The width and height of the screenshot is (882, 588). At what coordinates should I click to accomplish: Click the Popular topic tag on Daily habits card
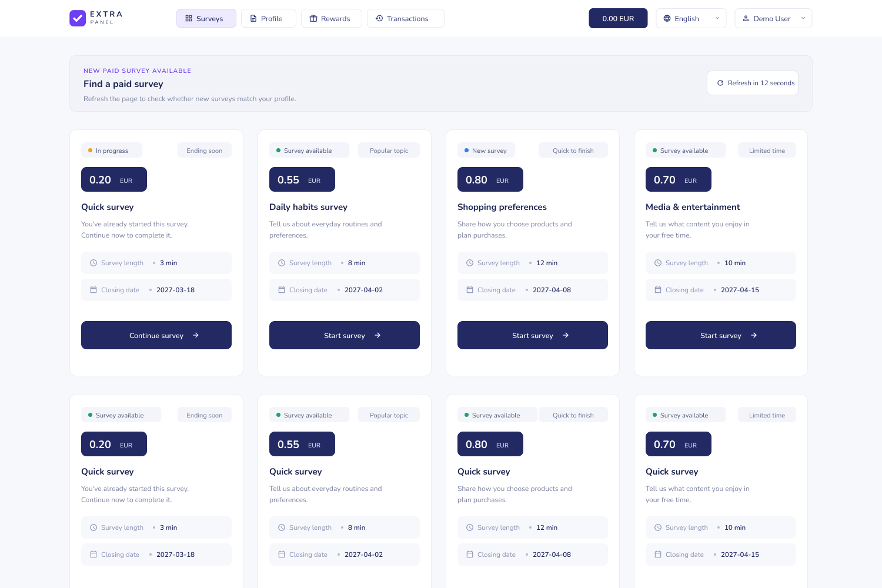pyautogui.click(x=389, y=151)
